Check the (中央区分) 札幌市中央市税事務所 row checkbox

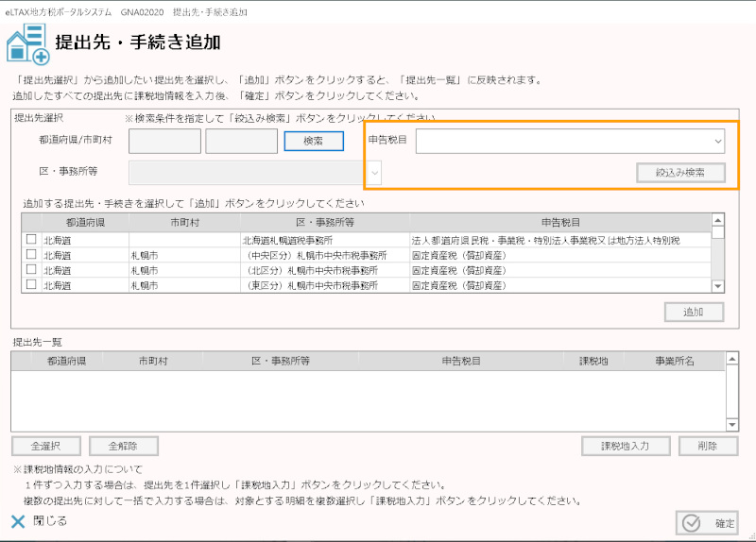click(x=31, y=254)
